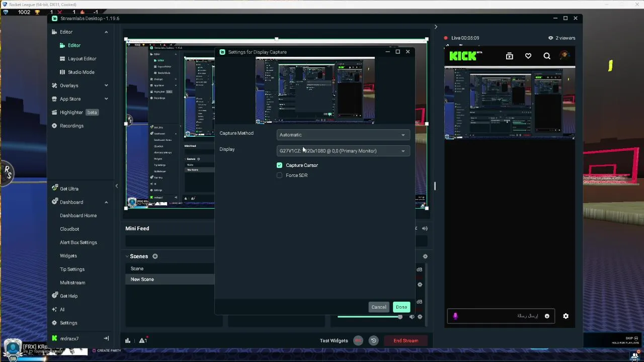Open performance stats bar chart icon

128,340
